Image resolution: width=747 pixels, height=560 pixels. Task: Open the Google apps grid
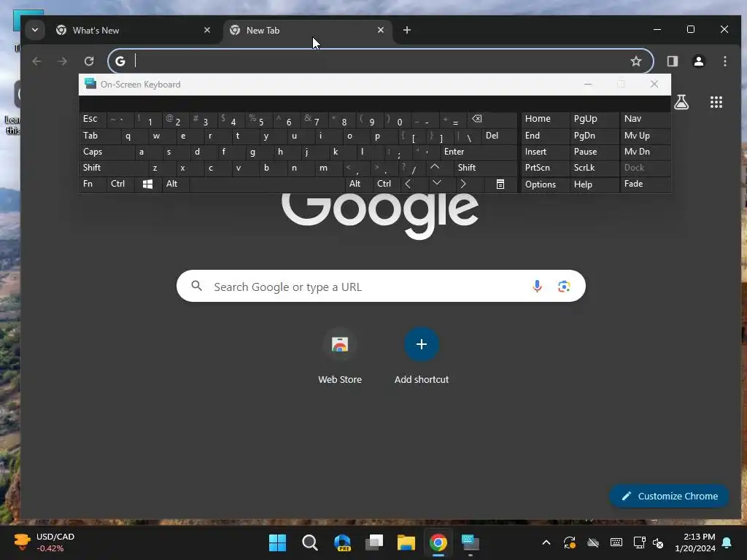(716, 102)
